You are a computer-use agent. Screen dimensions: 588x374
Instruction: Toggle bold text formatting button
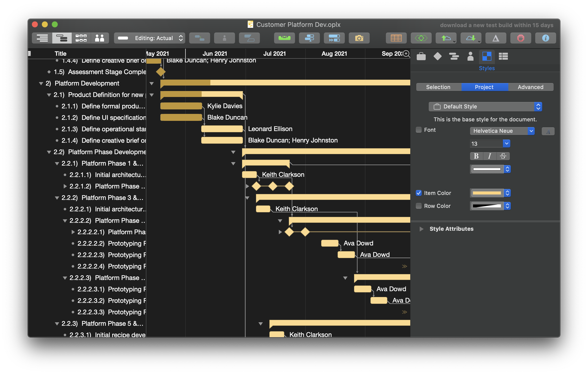476,155
